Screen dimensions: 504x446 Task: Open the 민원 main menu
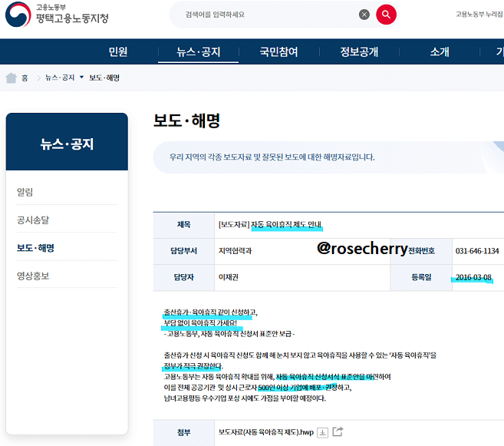[118, 51]
